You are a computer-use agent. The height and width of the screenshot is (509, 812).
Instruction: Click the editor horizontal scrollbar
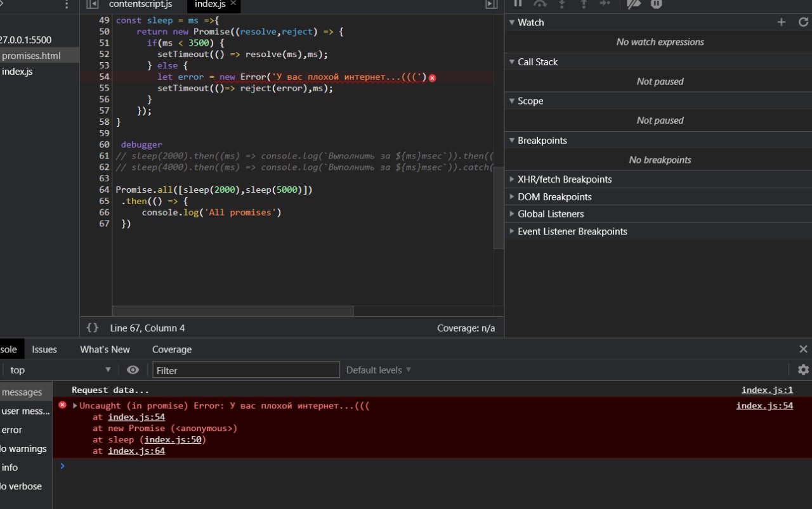pos(233,311)
